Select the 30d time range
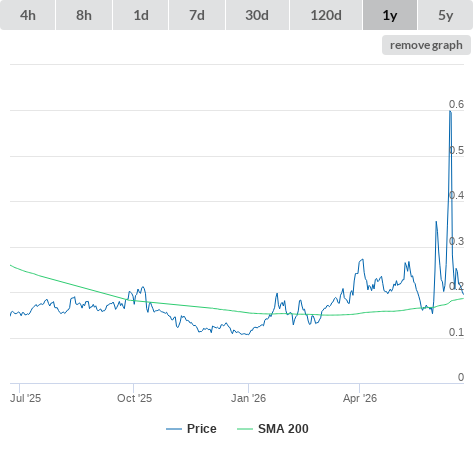The image size is (474, 455). pos(257,15)
